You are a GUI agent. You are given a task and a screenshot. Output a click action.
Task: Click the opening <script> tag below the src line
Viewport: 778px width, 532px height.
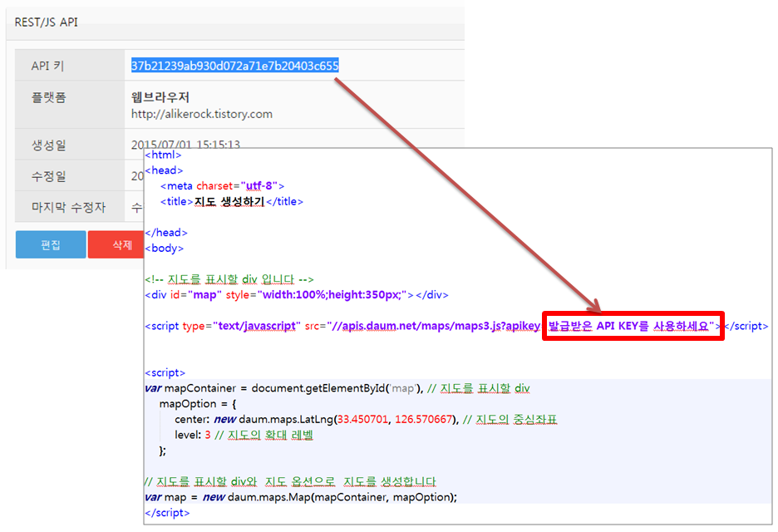tap(165, 372)
